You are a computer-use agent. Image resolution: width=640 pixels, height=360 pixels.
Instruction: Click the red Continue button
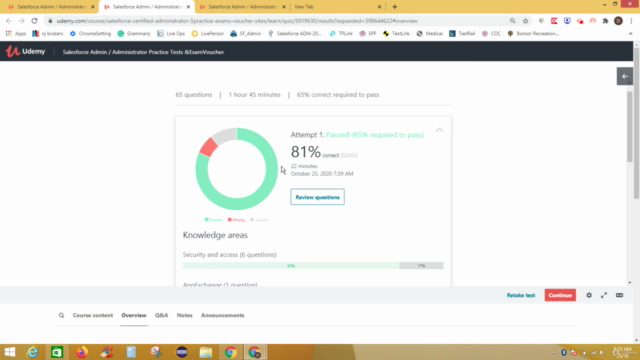pyautogui.click(x=560, y=295)
